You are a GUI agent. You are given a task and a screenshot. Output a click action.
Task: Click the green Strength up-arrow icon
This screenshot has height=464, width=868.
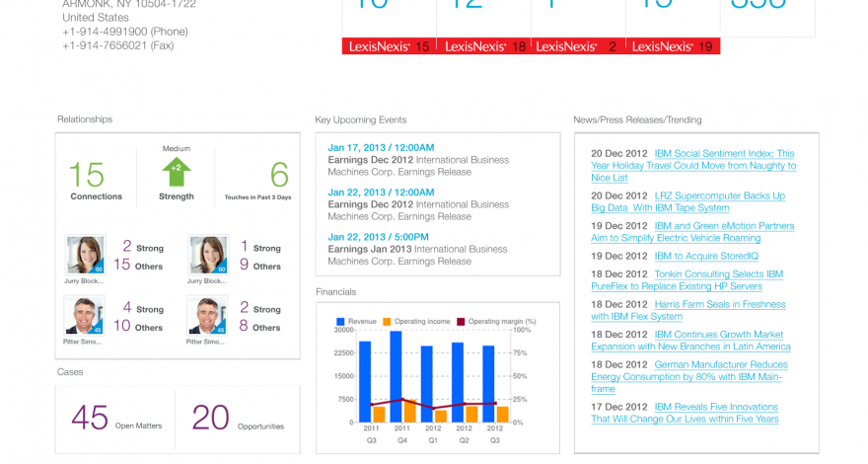click(177, 171)
